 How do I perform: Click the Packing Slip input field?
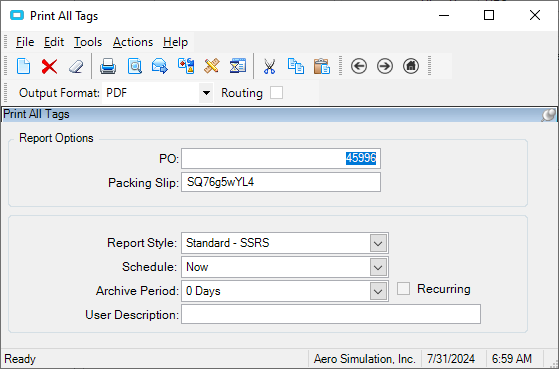point(281,182)
